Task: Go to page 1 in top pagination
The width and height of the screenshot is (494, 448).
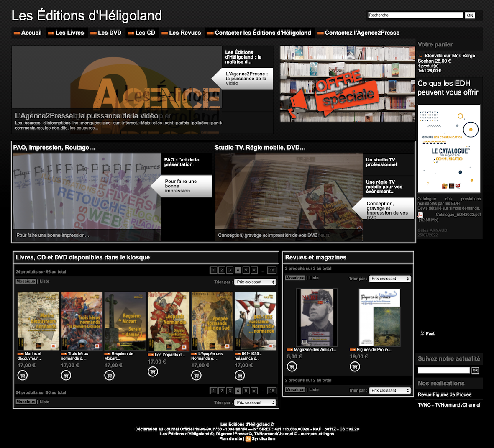Action: pyautogui.click(x=214, y=270)
